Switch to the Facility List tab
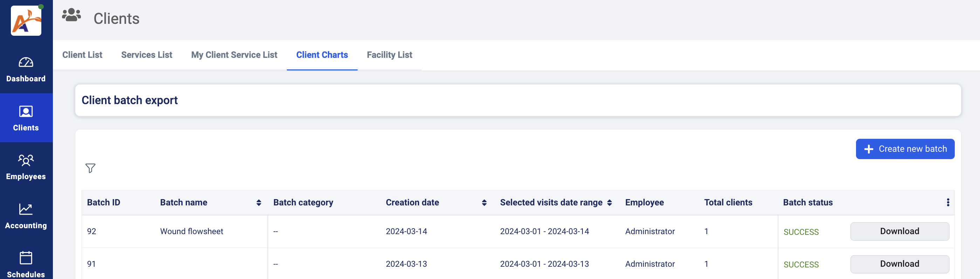This screenshot has height=279, width=980. point(389,54)
